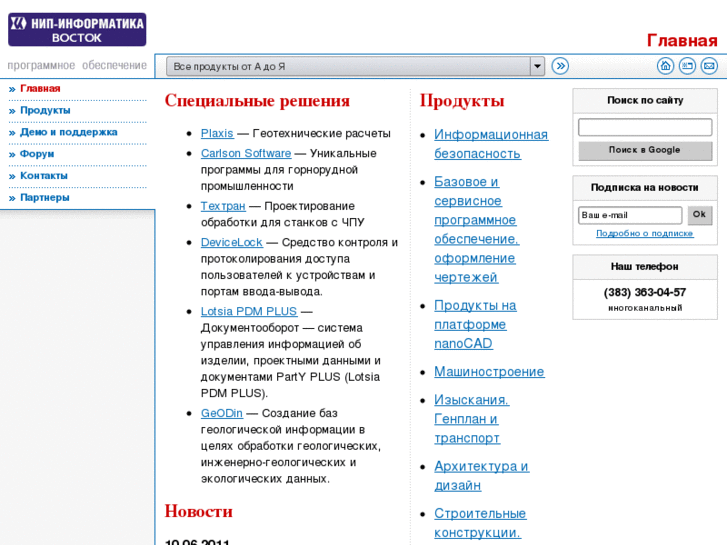Click the home icon in the toolbar
727x545 pixels.
pyautogui.click(x=665, y=66)
